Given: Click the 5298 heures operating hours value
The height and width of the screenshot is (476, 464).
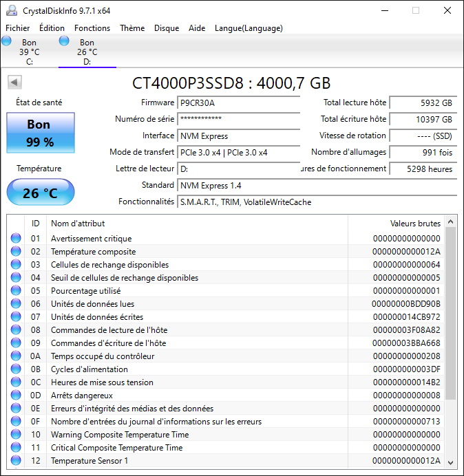Looking at the screenshot, I should click(423, 169).
